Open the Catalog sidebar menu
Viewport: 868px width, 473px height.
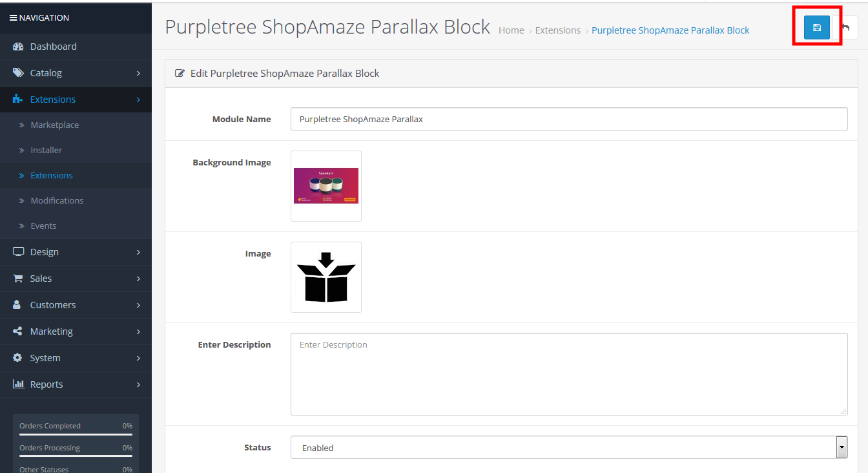coord(76,73)
